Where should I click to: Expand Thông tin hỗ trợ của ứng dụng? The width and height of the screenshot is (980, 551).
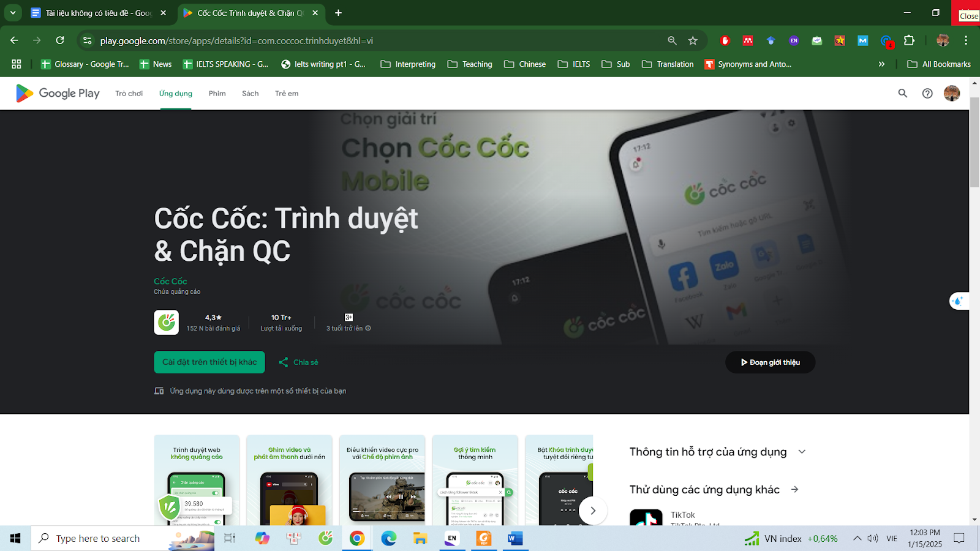click(x=802, y=452)
